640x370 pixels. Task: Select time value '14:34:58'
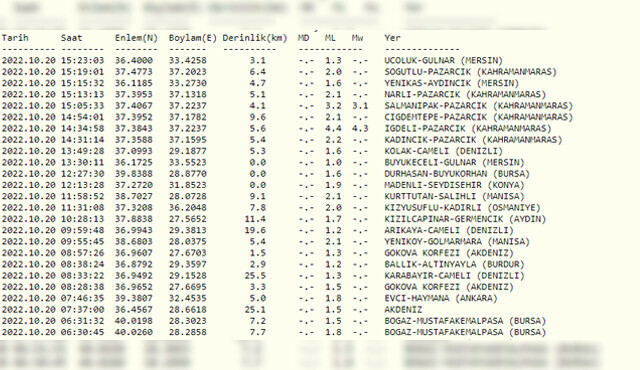[x=82, y=129]
